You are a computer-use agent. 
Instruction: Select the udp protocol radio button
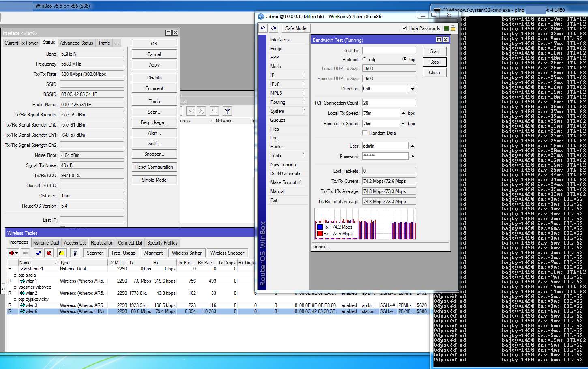[x=364, y=59]
